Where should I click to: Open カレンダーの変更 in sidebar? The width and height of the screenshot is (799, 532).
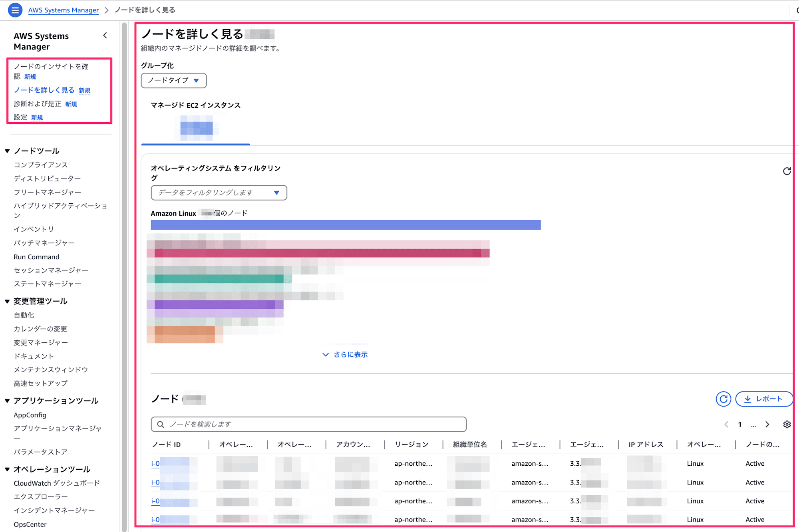coord(40,329)
